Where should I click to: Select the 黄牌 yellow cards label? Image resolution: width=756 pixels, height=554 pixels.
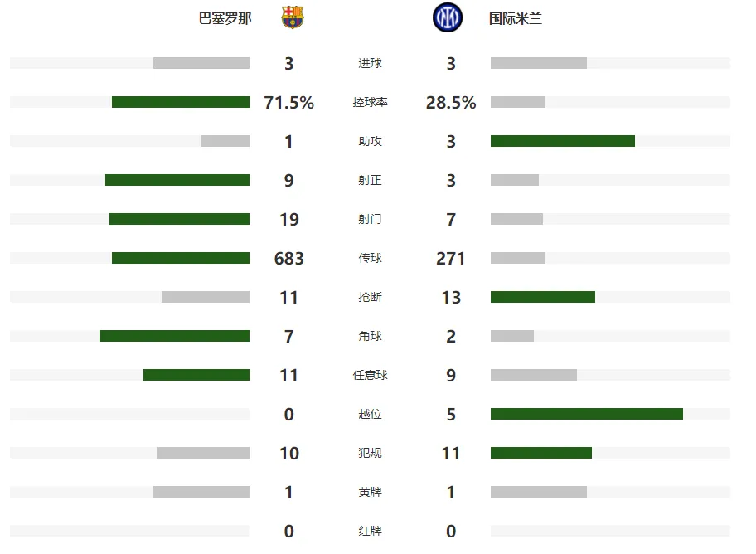[370, 492]
